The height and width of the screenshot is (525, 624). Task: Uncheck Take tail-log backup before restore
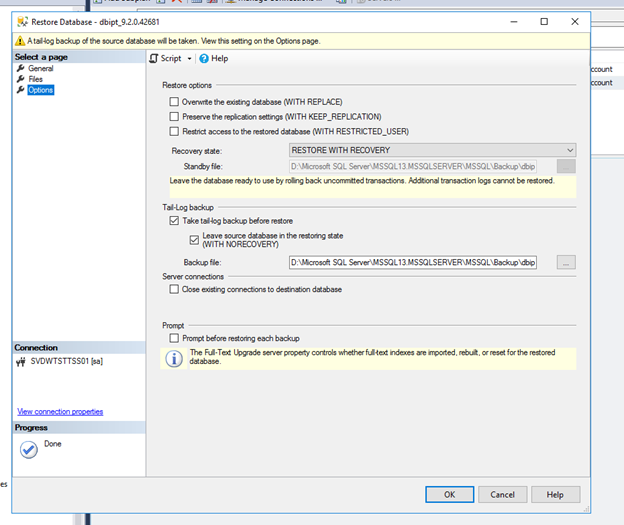[x=174, y=221]
